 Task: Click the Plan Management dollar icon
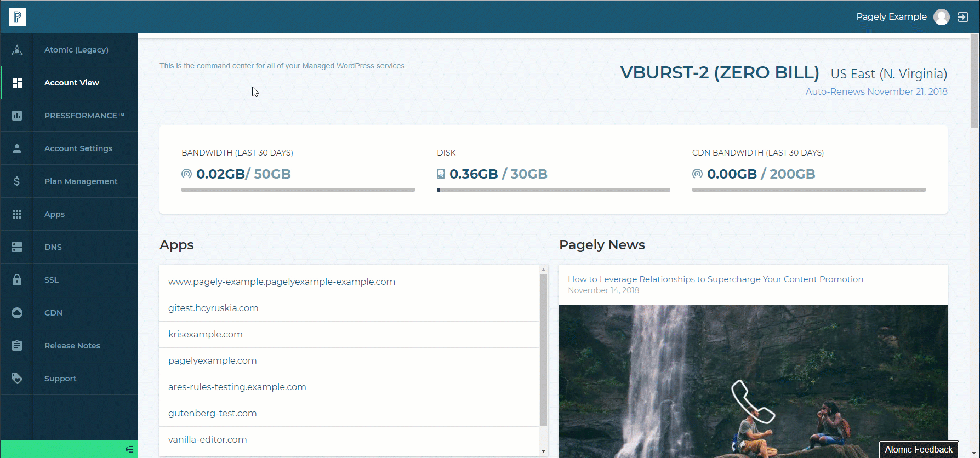tap(17, 181)
